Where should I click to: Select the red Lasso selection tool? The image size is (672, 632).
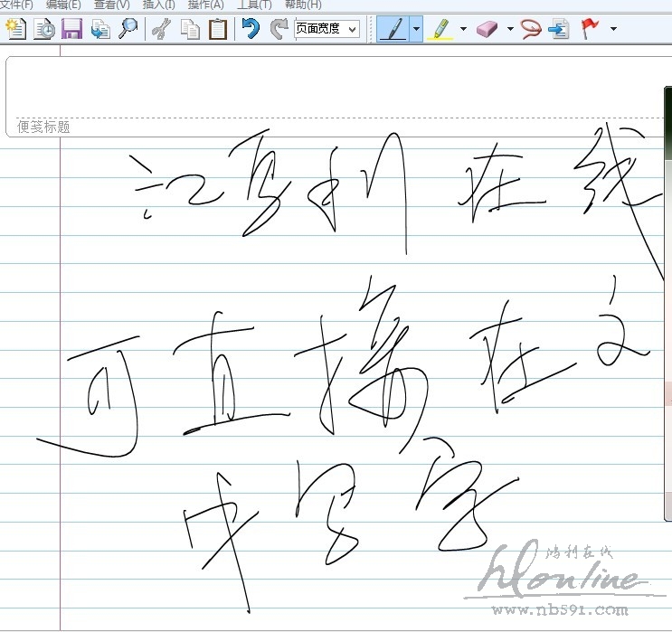tap(531, 29)
